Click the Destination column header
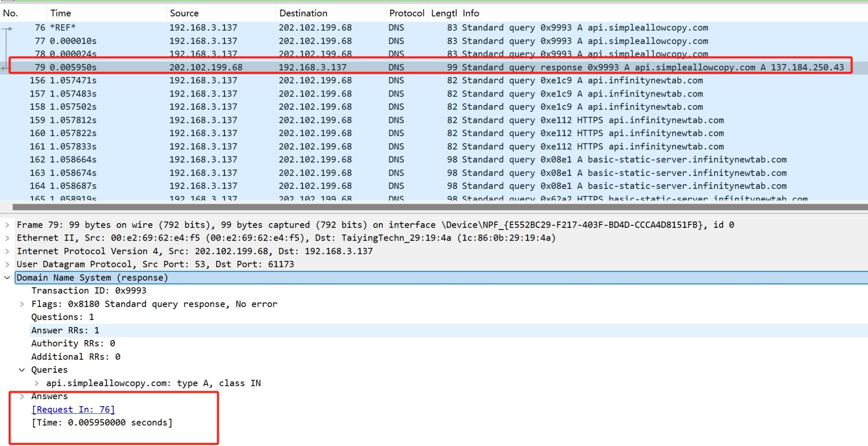868x446 pixels. pos(303,13)
